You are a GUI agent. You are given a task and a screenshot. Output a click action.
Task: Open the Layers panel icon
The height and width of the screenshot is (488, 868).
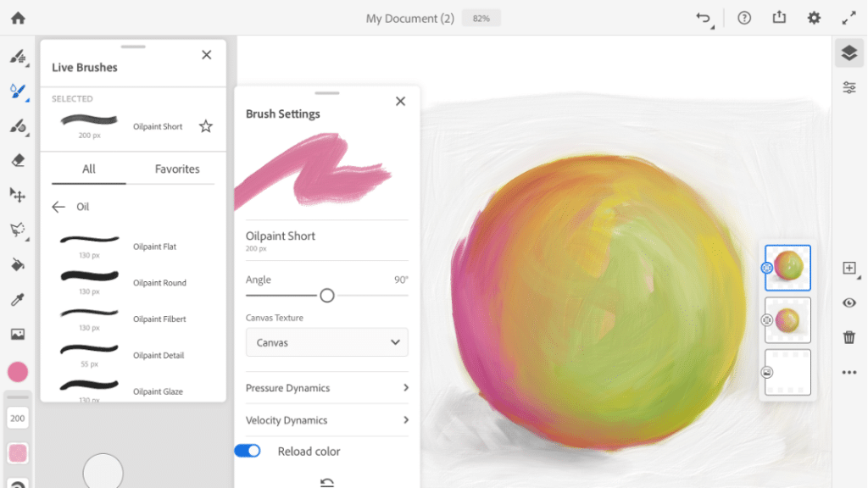[850, 52]
